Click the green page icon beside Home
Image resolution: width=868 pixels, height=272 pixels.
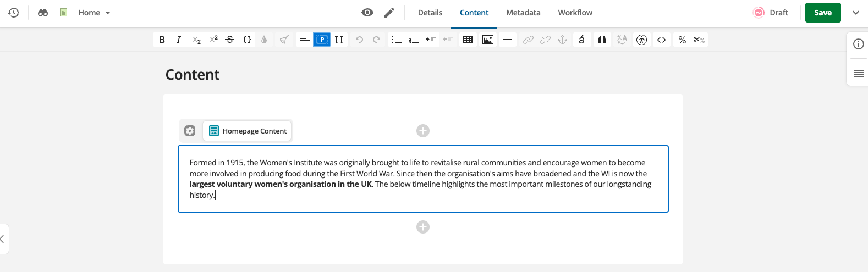[63, 13]
